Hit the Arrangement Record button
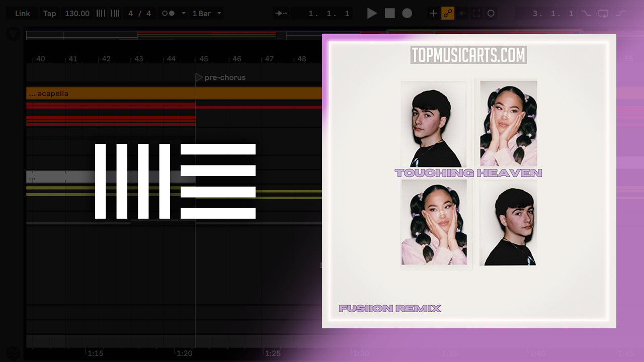 (x=407, y=14)
